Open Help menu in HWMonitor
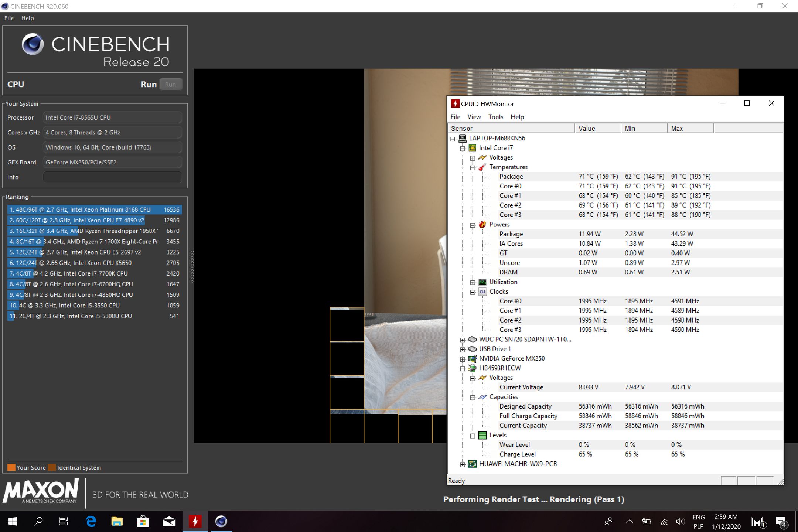The width and height of the screenshot is (798, 532). coord(517,117)
